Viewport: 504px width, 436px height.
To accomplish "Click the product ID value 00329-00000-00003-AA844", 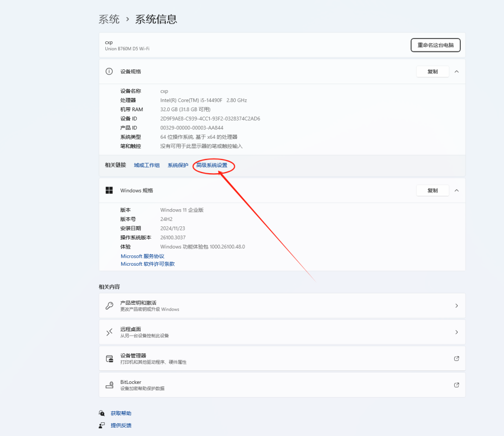I will [192, 128].
